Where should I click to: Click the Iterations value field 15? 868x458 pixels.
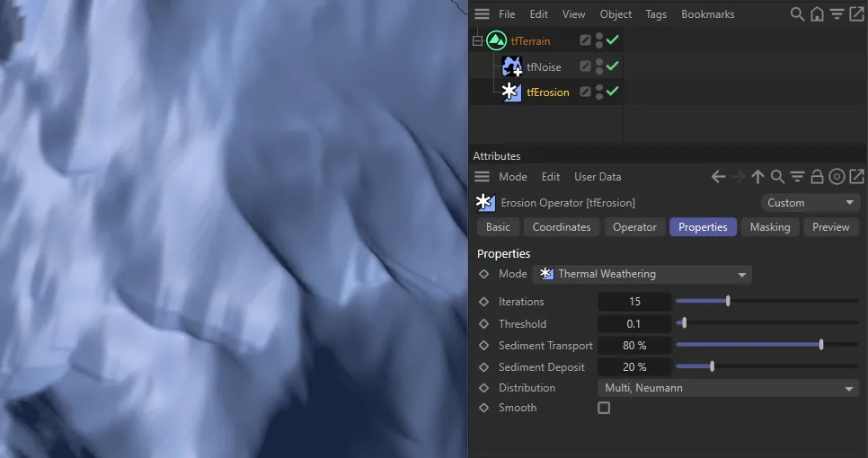click(x=634, y=302)
